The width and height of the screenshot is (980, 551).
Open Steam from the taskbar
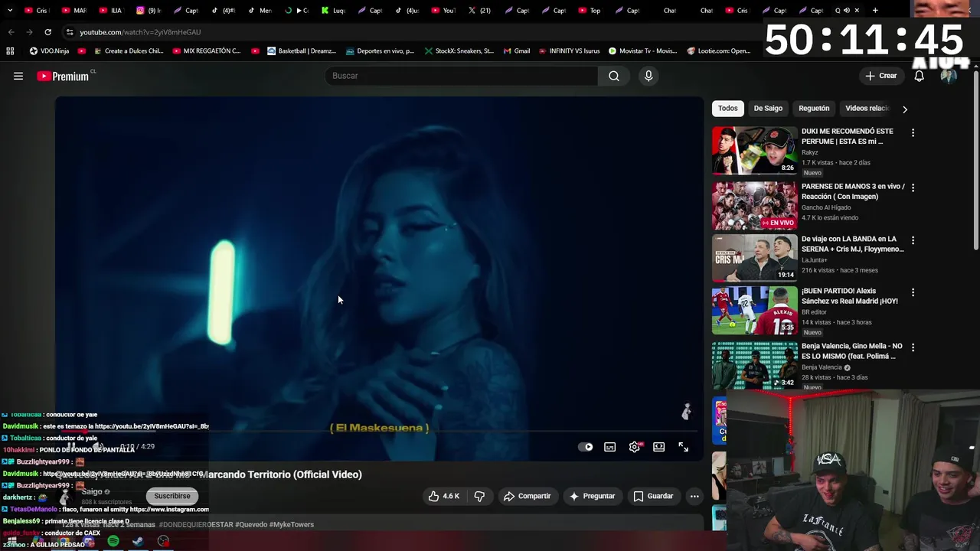click(138, 541)
